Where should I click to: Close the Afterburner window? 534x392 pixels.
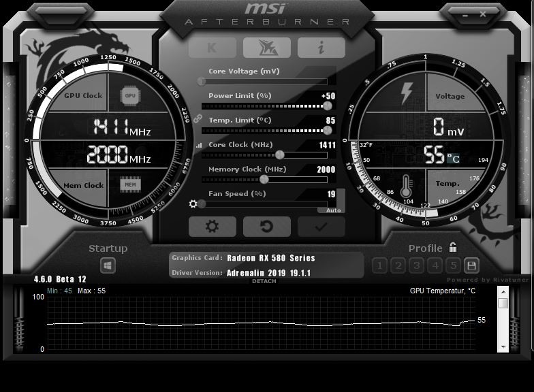tap(482, 14)
